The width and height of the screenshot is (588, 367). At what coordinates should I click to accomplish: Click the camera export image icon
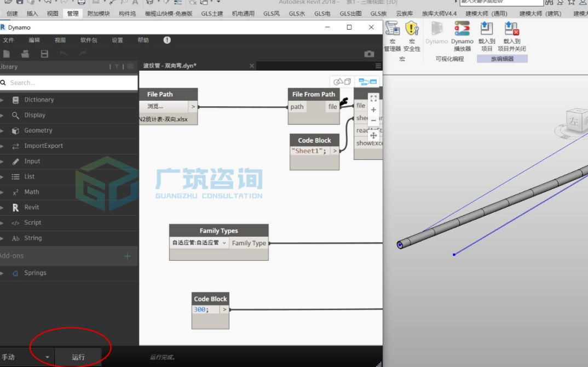[x=369, y=54]
